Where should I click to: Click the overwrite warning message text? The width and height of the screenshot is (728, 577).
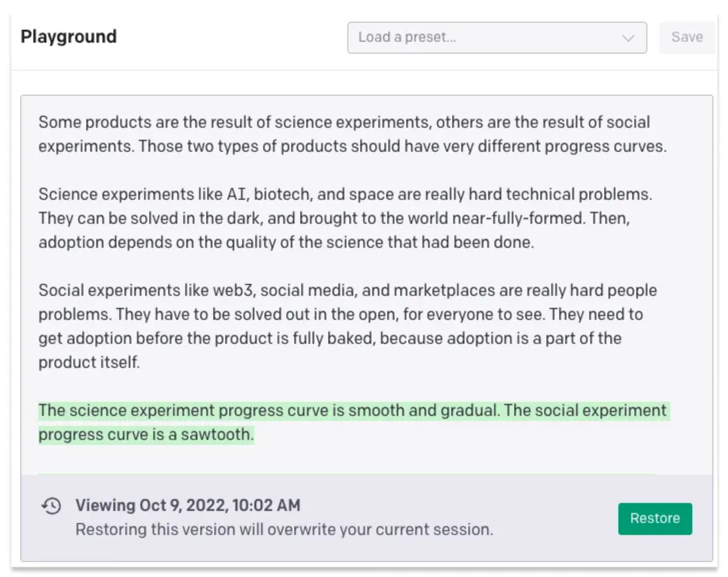pos(284,530)
